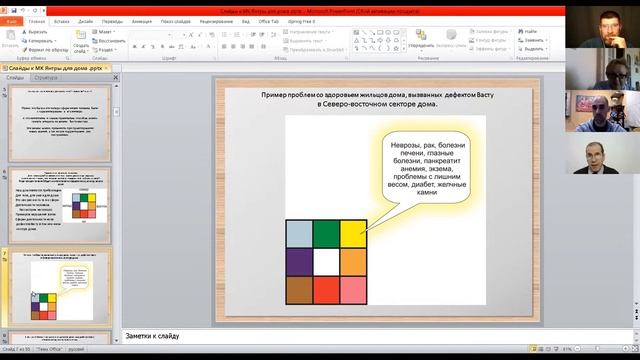Open Эффекты фигур (Shape Effects) dropdown
Image resolution: width=640 pixels, height=360 pixels.
(489, 49)
